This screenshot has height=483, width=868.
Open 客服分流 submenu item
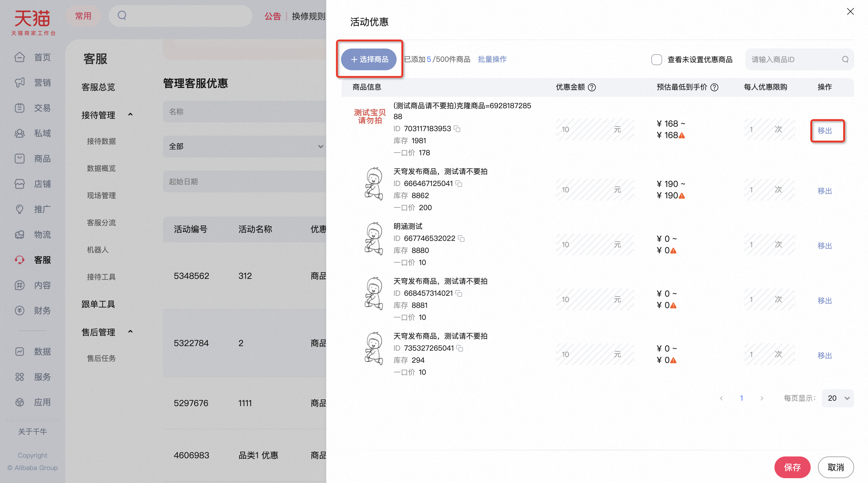tap(101, 223)
